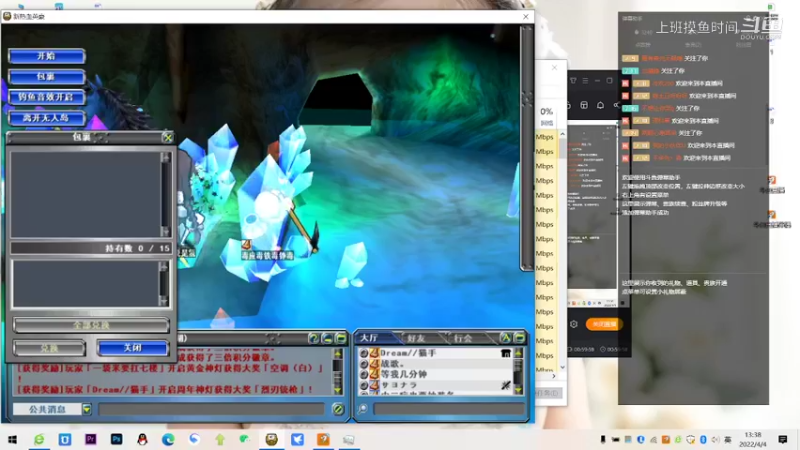The image size is (800, 450).
Task: Click the round status icon left of 战歌。
Action: [x=364, y=364]
